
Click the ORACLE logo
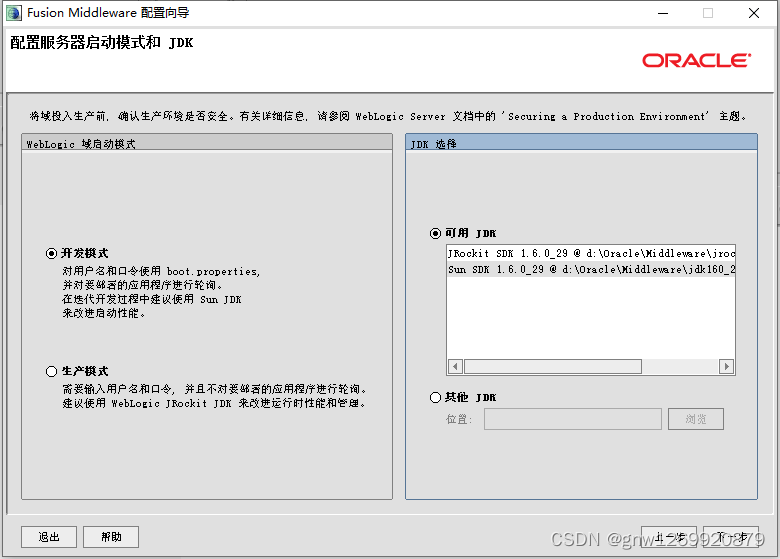696,60
